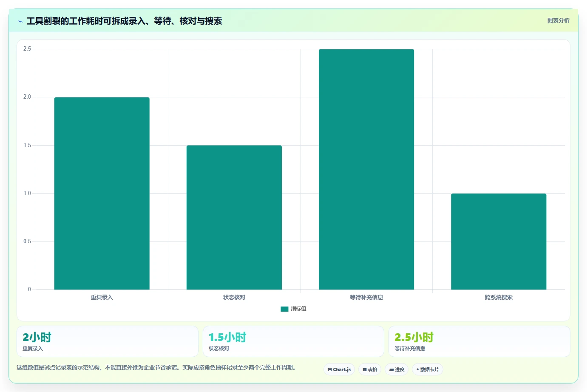Click the icon in the 表格 tag
The width and height of the screenshot is (587, 392).
point(365,370)
